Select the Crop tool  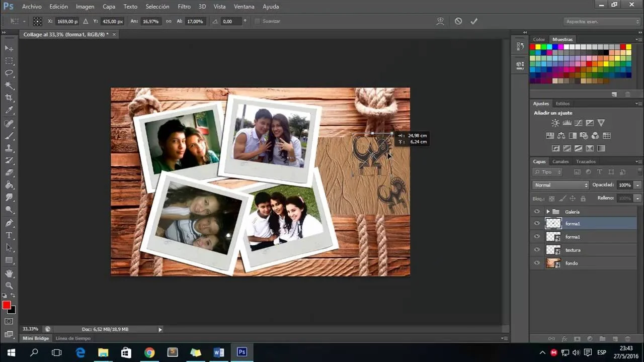point(9,98)
